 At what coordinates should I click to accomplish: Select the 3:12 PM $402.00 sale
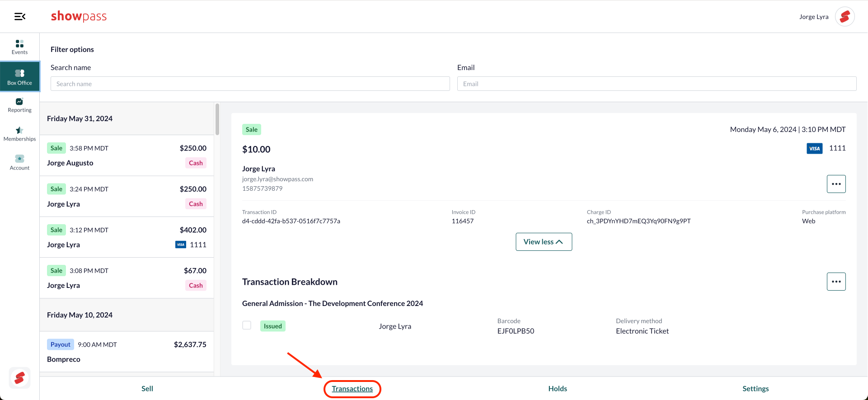pos(127,237)
